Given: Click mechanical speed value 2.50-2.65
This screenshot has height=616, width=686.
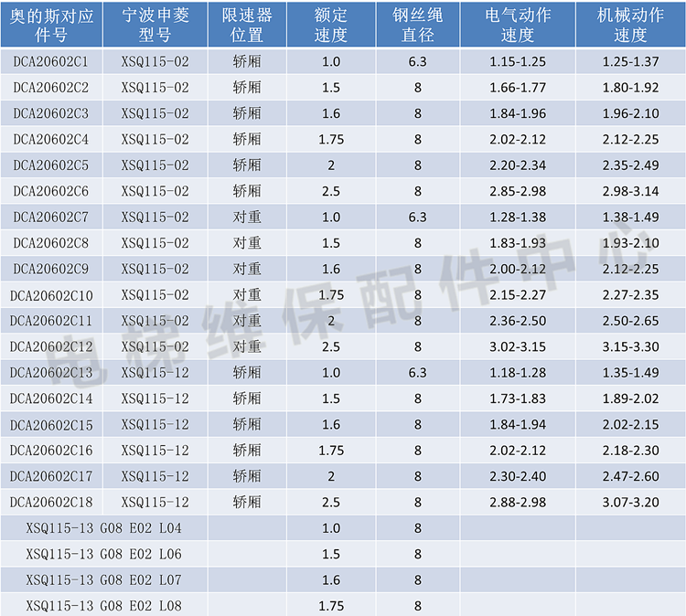Looking at the screenshot, I should click(630, 321).
